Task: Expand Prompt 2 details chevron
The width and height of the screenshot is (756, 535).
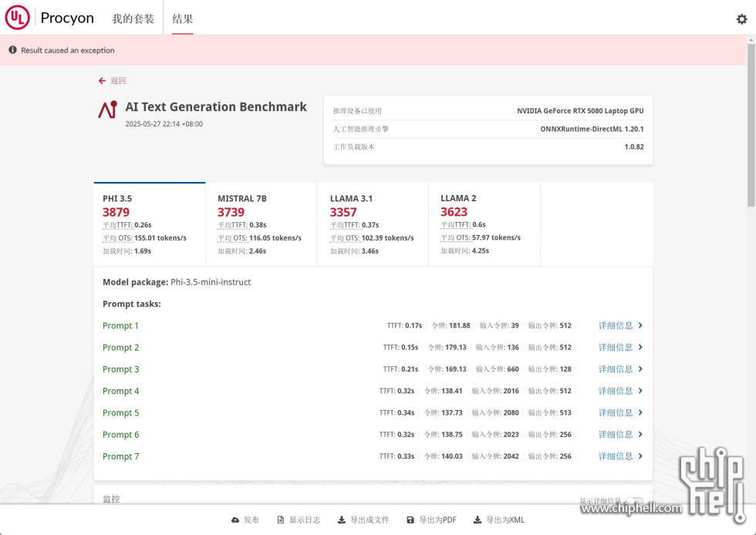Action: point(640,347)
